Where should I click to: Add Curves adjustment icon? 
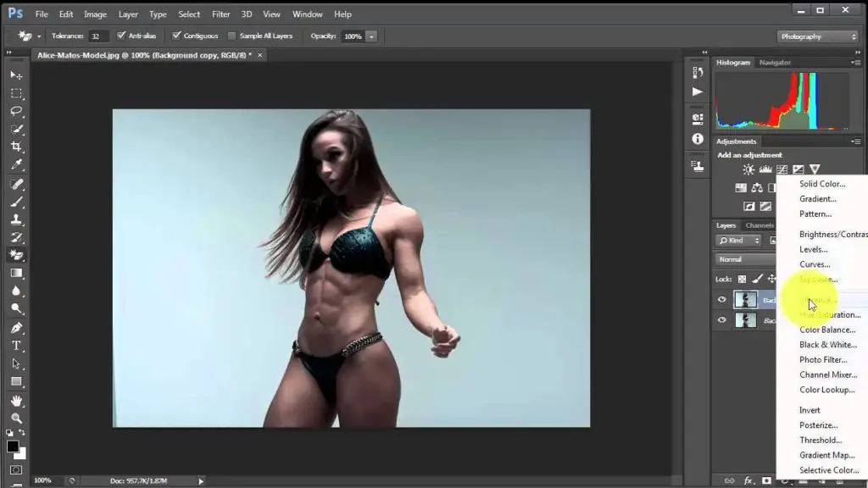click(x=782, y=169)
